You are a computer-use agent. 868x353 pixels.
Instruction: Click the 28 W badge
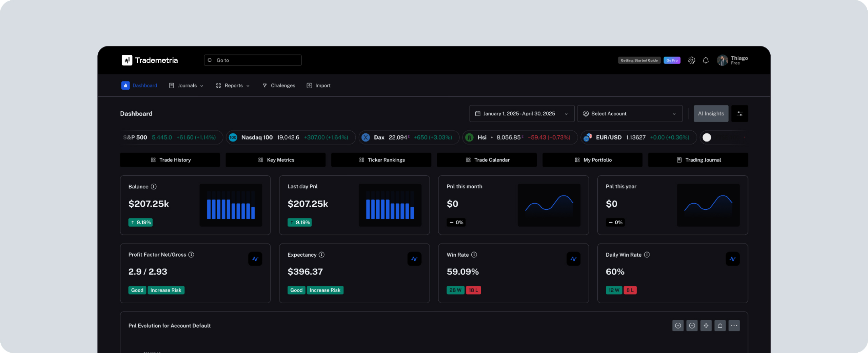455,290
